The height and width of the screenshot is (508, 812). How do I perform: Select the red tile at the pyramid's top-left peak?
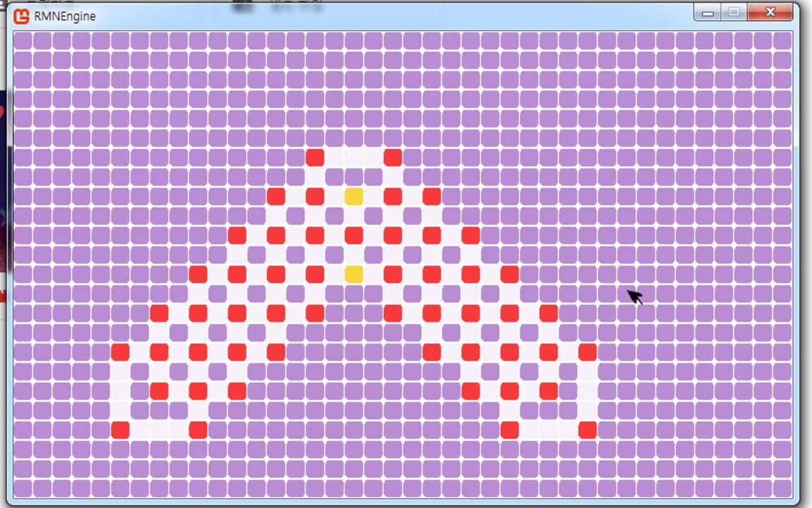click(314, 157)
